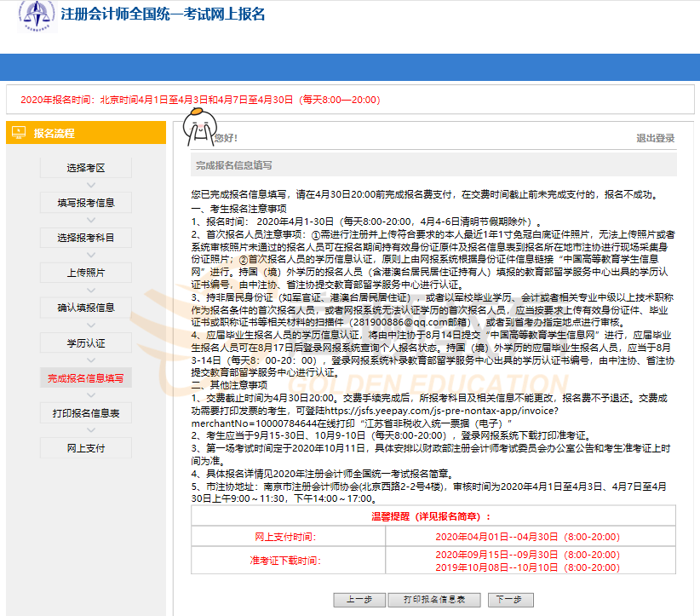This screenshot has width=700, height=616.
Task: Click the 报名流程 sidebar header icon
Action: click(18, 133)
